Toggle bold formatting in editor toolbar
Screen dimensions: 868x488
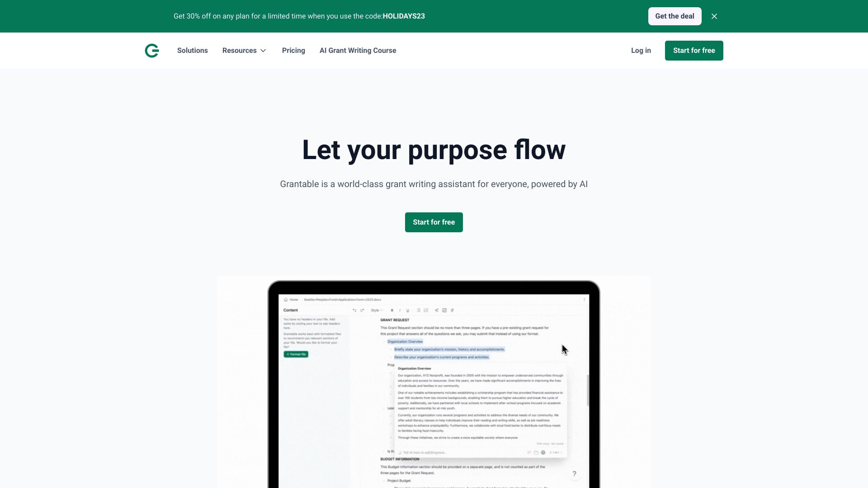(x=392, y=310)
